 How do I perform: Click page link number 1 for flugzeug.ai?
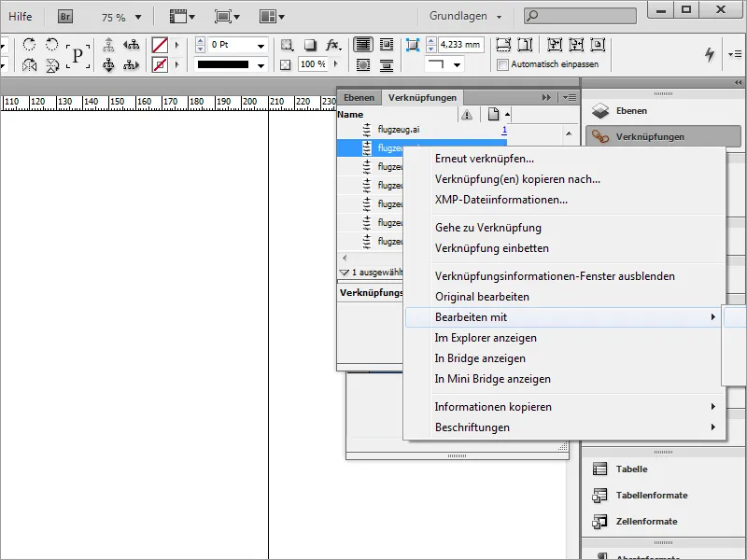click(x=504, y=130)
